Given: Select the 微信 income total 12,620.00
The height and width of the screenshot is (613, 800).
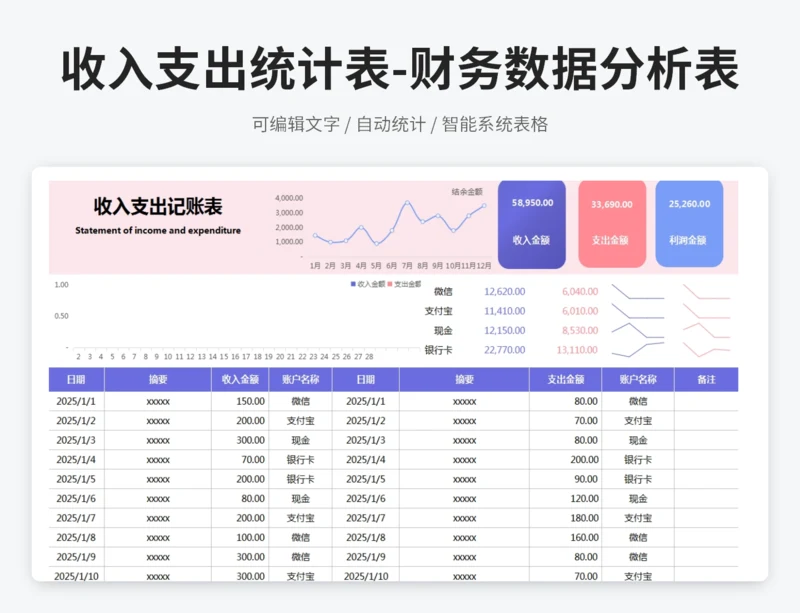Looking at the screenshot, I should [504, 292].
